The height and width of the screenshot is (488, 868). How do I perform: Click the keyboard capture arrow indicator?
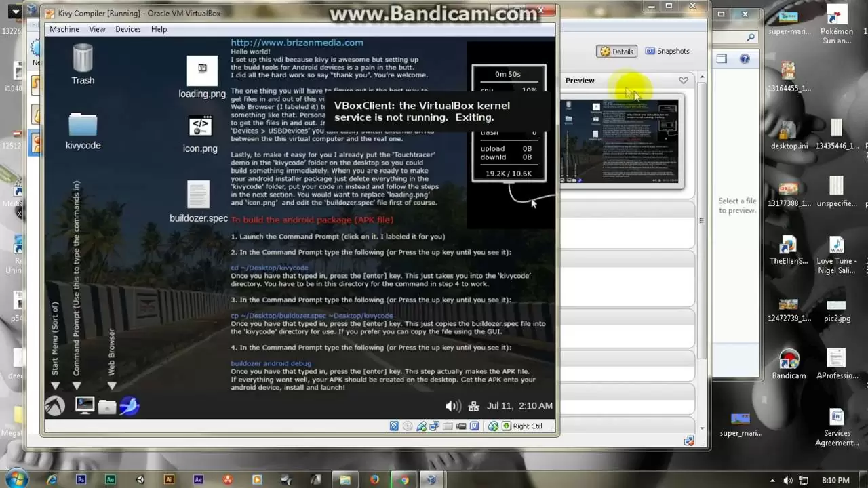[506, 426]
